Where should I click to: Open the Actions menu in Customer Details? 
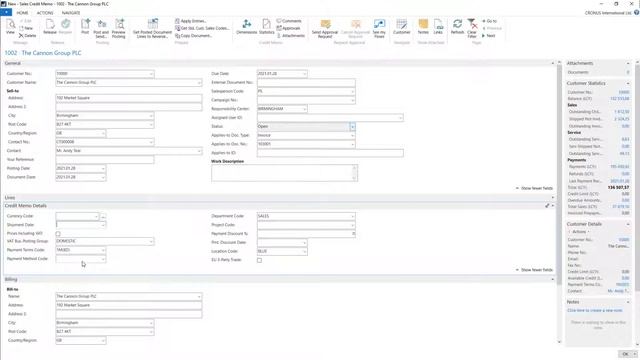(579, 231)
